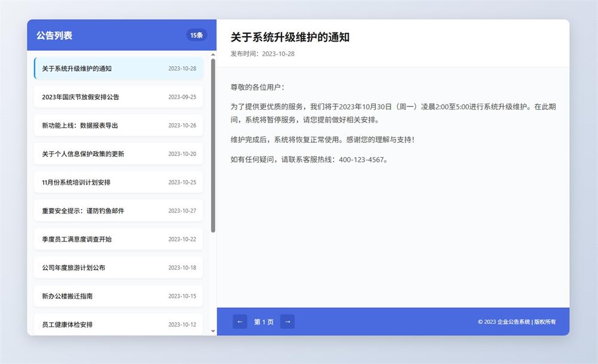This screenshot has width=598, height=364.
Task: Click the previous page left arrow
Action: click(x=240, y=322)
